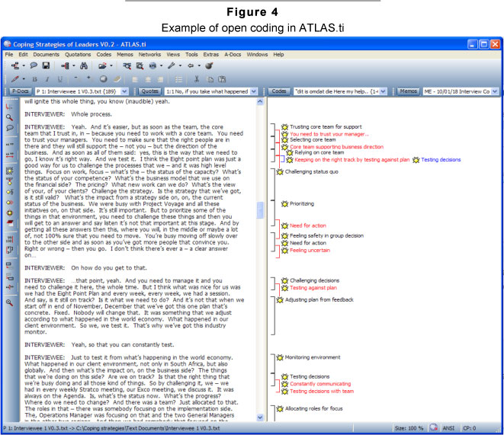Open the Codes menu
Viewport: 504px width, 435px height.
[104, 55]
